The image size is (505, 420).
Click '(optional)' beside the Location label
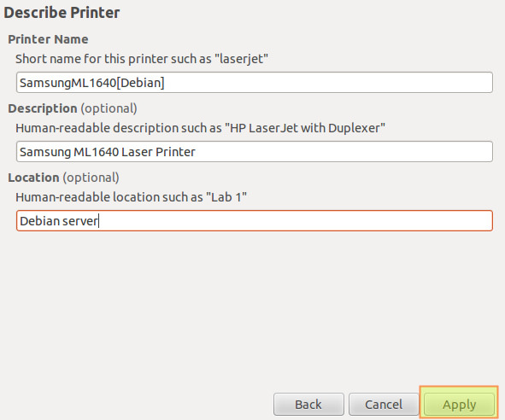click(91, 178)
